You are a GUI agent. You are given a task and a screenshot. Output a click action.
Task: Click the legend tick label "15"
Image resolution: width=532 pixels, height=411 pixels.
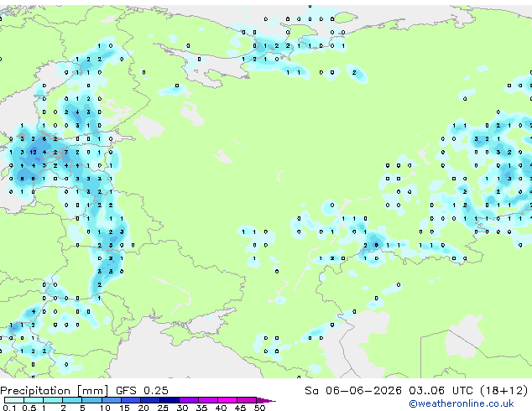(x=124, y=408)
